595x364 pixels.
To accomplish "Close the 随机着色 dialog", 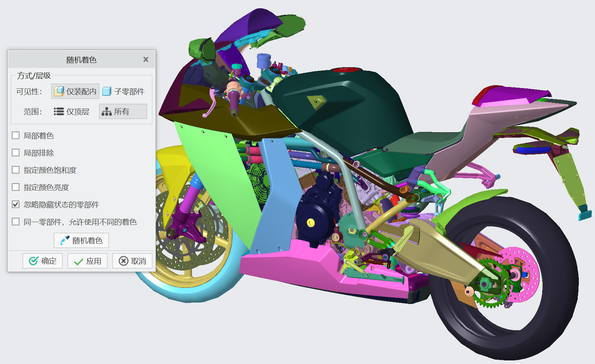I will tap(146, 60).
